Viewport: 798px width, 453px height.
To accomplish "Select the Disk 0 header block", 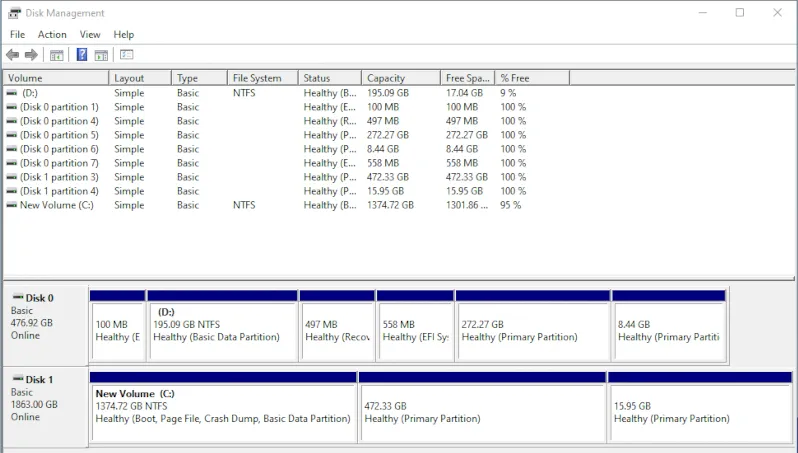I will (x=45, y=325).
